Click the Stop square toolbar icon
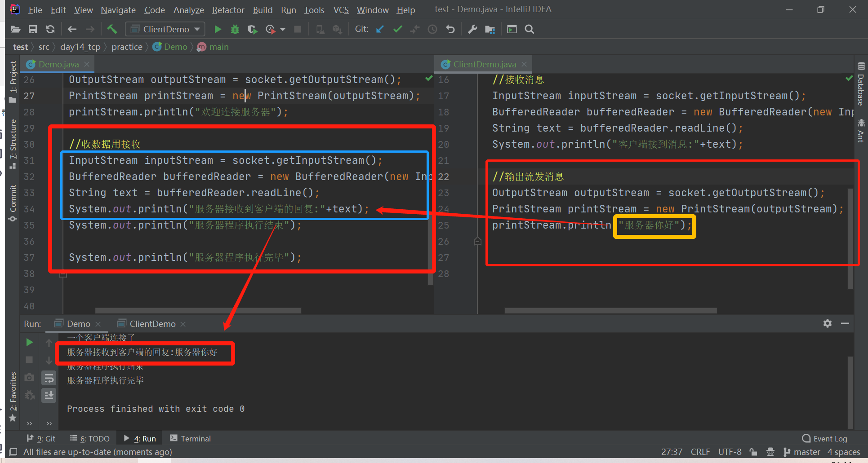Image resolution: width=868 pixels, height=463 pixels. 298,29
